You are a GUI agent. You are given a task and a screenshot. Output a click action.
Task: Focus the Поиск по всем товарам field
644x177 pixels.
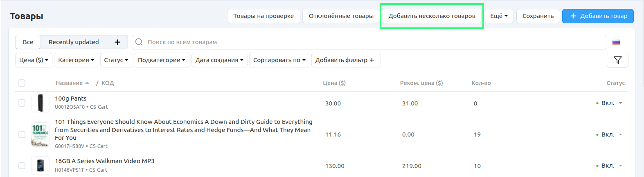(x=368, y=42)
